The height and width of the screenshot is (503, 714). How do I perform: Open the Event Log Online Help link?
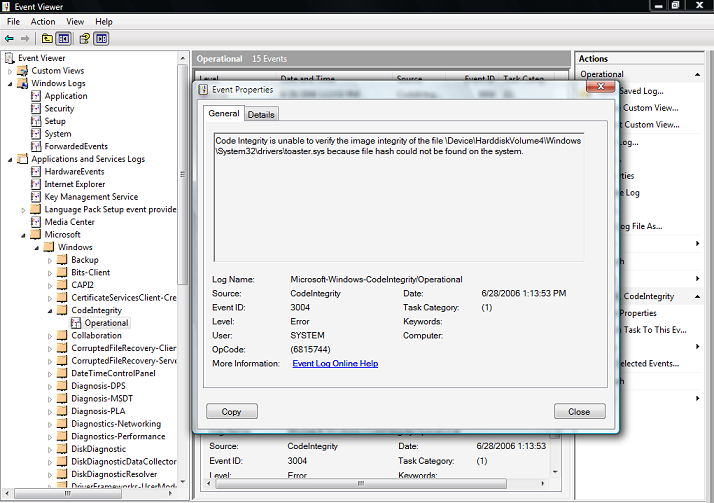pyautogui.click(x=335, y=364)
